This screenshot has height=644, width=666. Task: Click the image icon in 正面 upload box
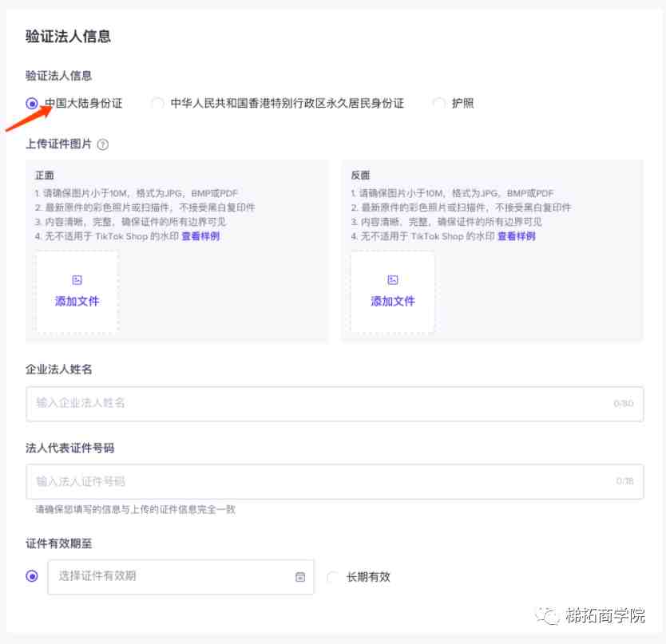pos(77,280)
